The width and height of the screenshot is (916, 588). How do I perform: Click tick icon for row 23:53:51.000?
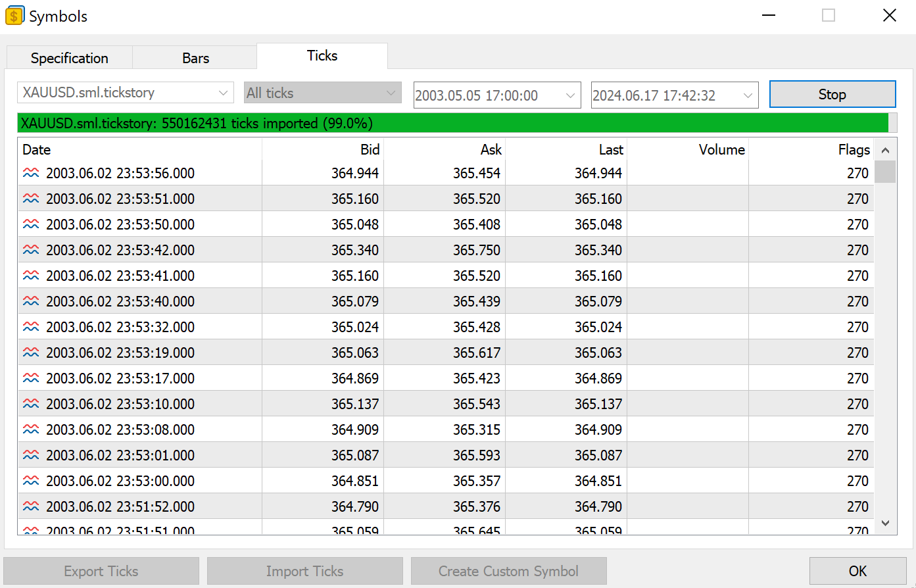pos(31,199)
